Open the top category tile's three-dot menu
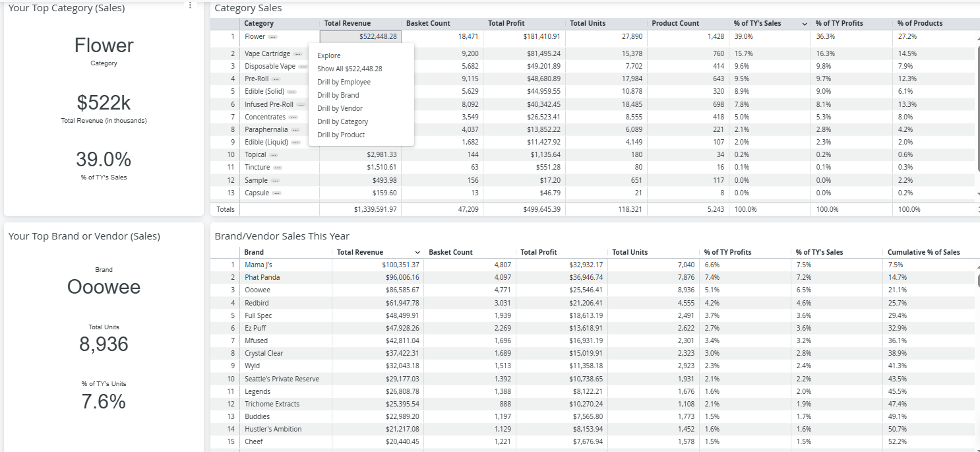Viewport: 980px width, 452px height. tap(190, 5)
